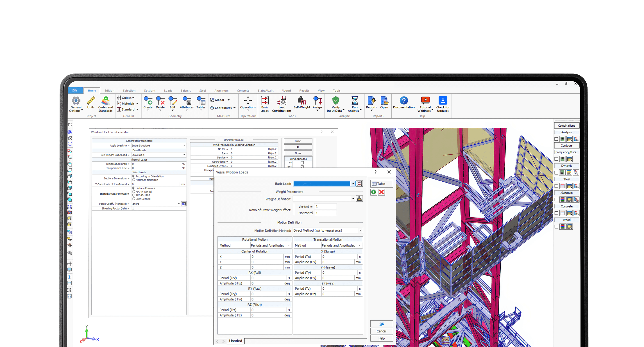The image size is (644, 347).
Task: Open the Reports tool
Action: coord(371,103)
